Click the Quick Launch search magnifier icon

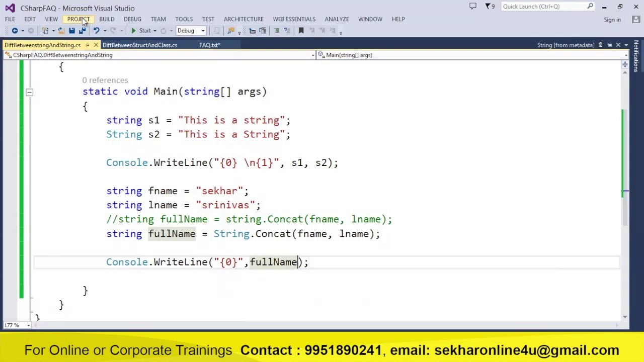click(590, 7)
